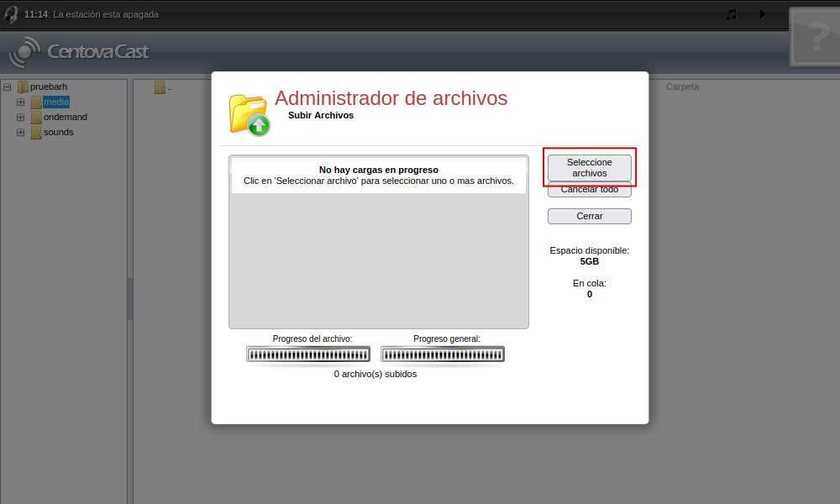Viewport: 840px width, 504px height.
Task: Click the headphones icon in the status bar
Action: pyautogui.click(x=11, y=14)
